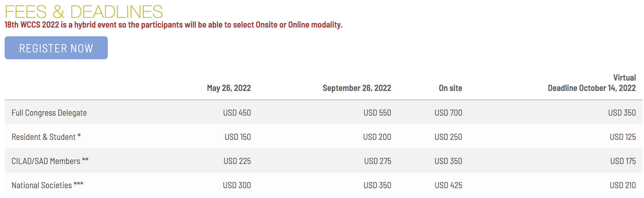Click the REGISTER NOW button
644x198 pixels.
pyautogui.click(x=56, y=48)
